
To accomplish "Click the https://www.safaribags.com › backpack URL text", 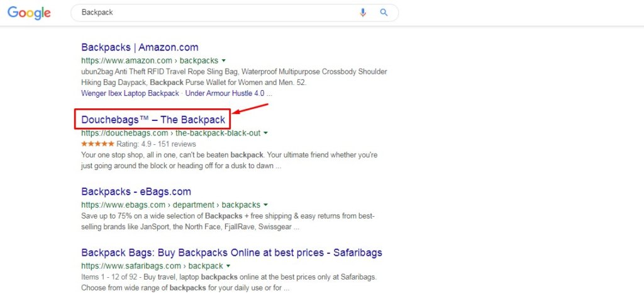I will point(152,266).
